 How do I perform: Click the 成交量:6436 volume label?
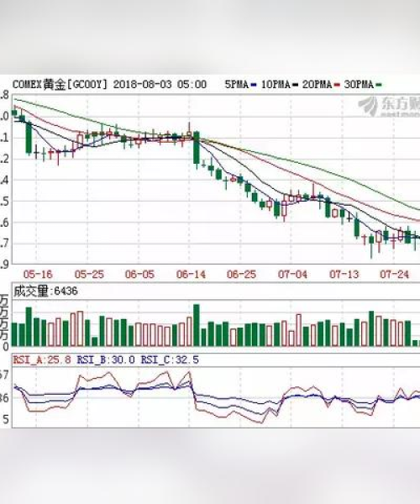(x=45, y=291)
